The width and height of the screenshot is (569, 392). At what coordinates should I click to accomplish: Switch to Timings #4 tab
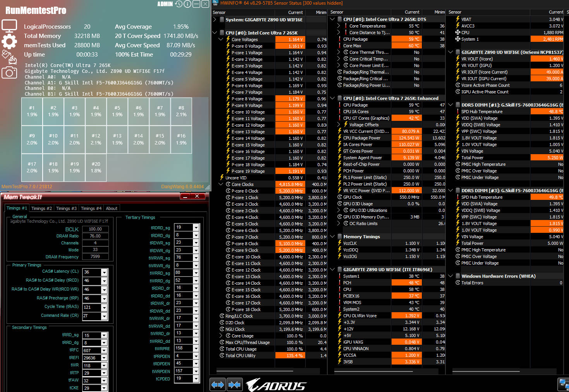[x=91, y=208]
